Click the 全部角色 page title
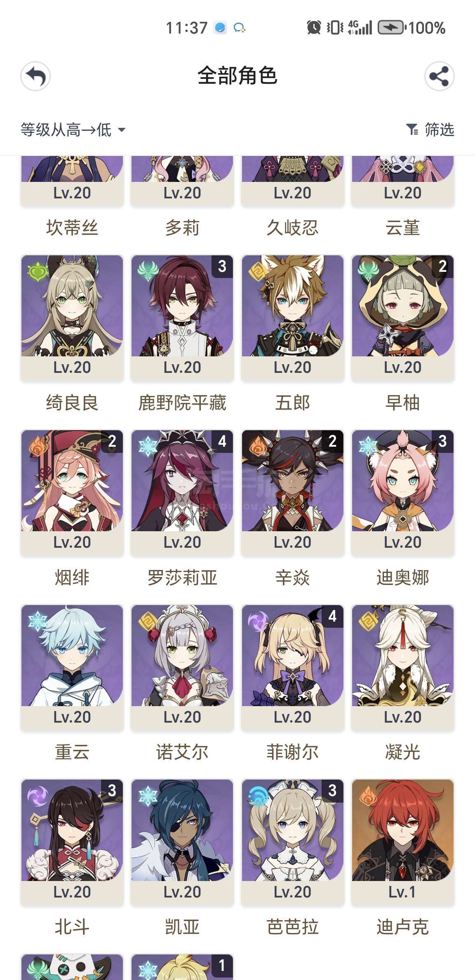 click(x=237, y=76)
